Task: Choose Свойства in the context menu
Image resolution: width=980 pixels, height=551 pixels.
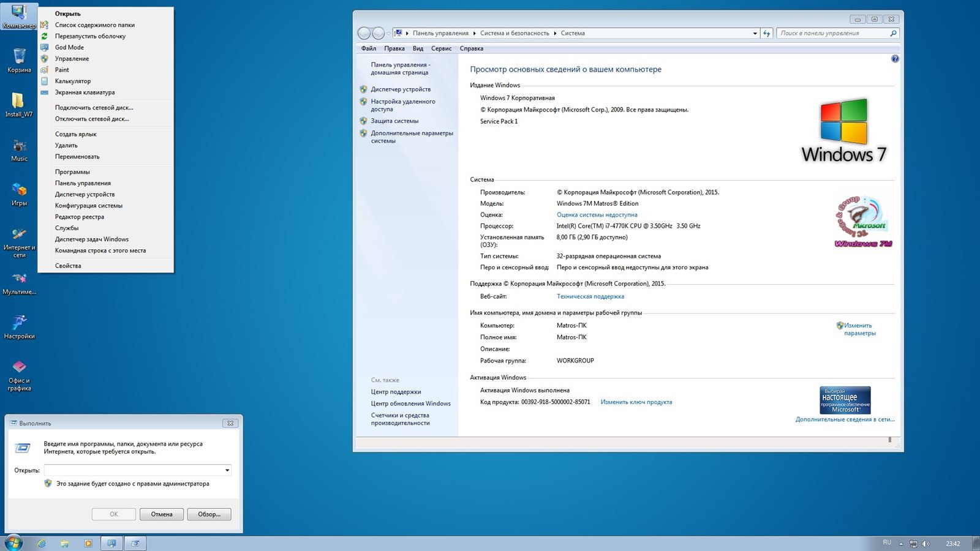Action: click(x=106, y=266)
